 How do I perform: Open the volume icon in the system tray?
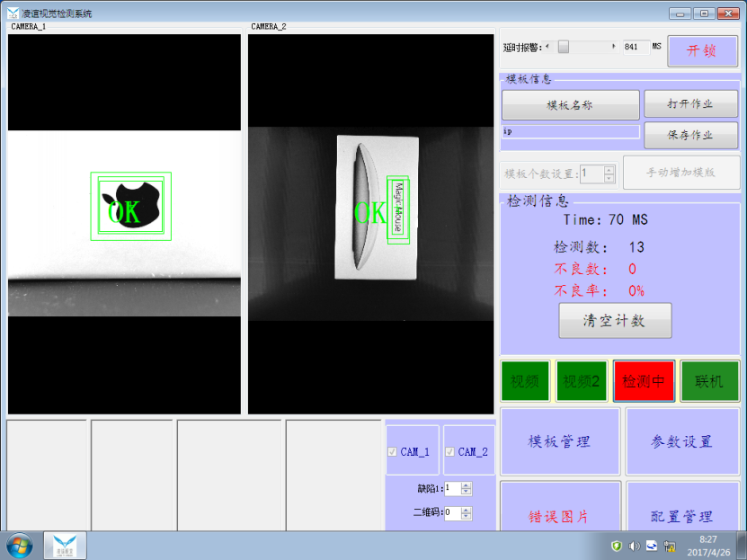pyautogui.click(x=636, y=545)
